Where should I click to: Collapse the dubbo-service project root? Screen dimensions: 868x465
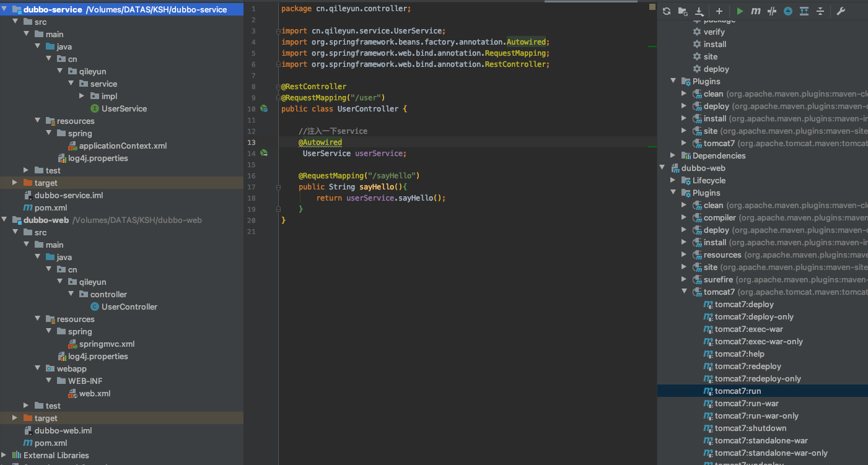pyautogui.click(x=4, y=9)
